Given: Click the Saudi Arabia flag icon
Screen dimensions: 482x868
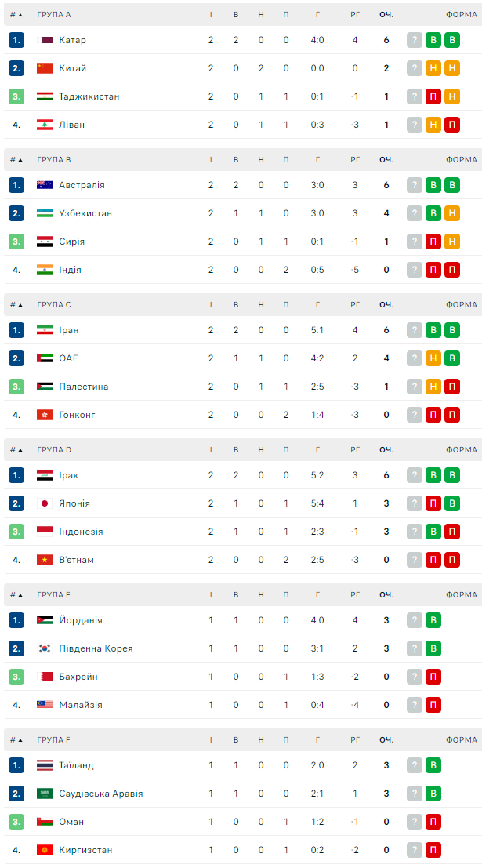Looking at the screenshot, I should click(45, 794).
